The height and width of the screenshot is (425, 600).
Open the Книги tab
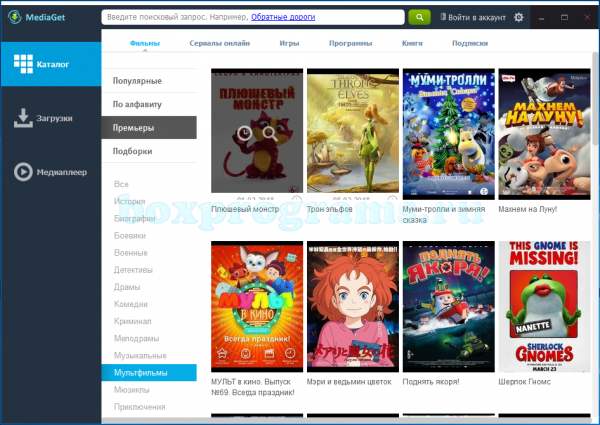click(x=412, y=43)
